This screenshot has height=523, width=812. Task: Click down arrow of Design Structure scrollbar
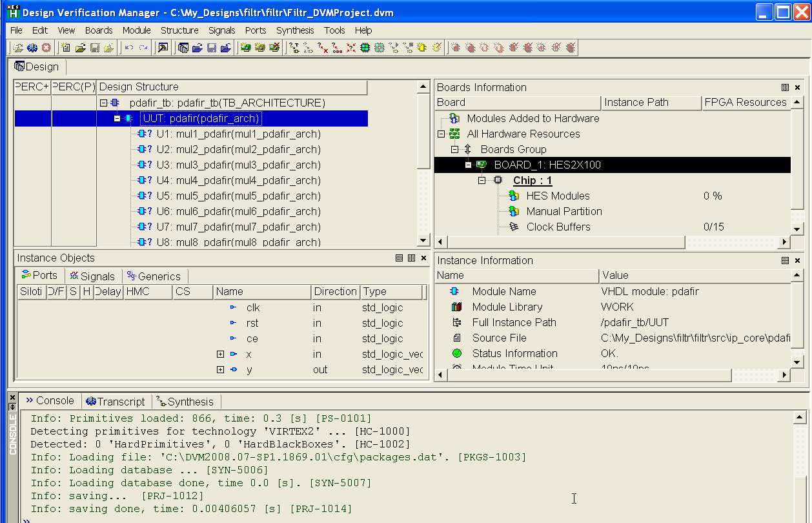(x=423, y=241)
